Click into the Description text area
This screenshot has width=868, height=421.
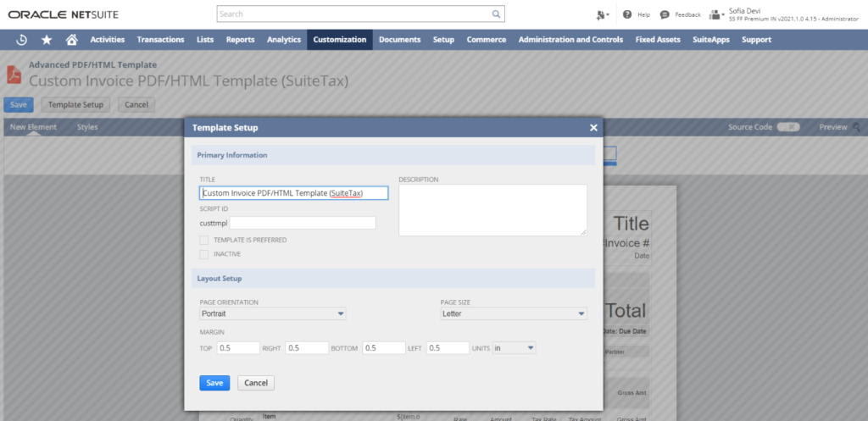click(492, 209)
